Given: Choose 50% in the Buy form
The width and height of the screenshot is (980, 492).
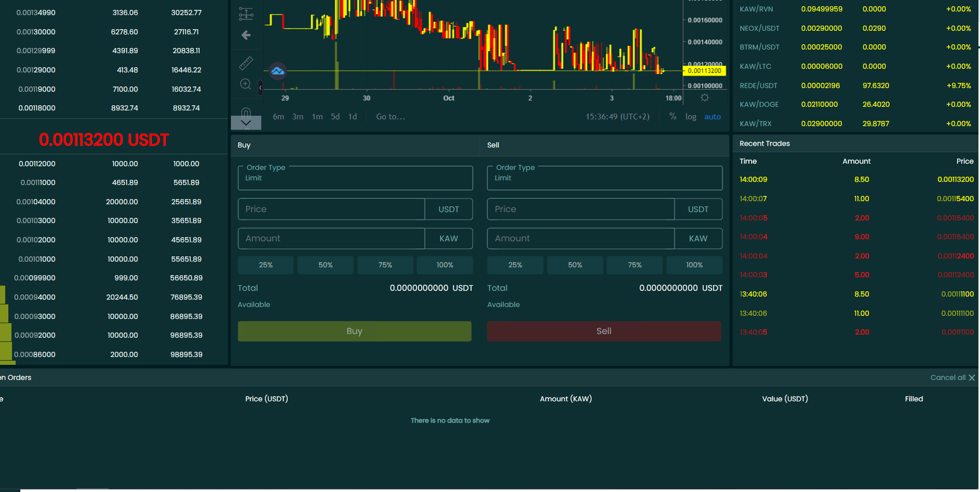Looking at the screenshot, I should pyautogui.click(x=326, y=265).
